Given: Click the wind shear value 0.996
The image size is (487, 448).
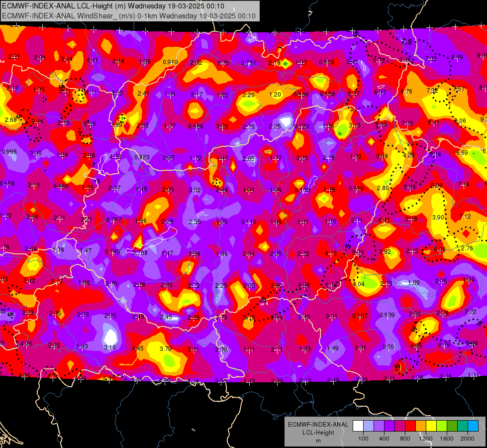Looking at the screenshot, I should tap(9, 152).
